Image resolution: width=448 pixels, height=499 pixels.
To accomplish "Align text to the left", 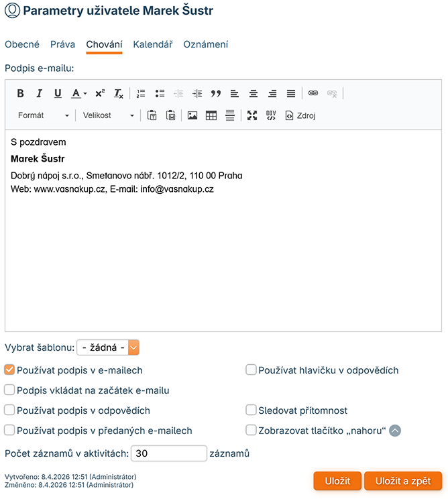I will [x=235, y=94].
